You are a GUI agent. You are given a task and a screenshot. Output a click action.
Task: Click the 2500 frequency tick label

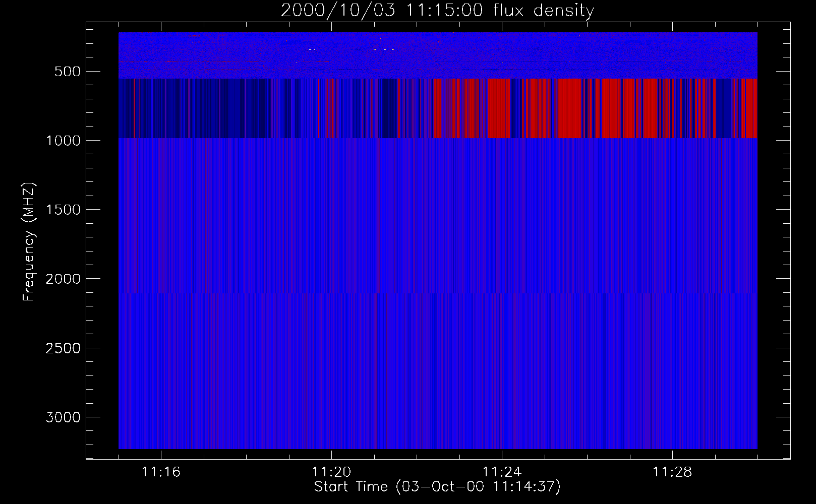click(x=63, y=348)
